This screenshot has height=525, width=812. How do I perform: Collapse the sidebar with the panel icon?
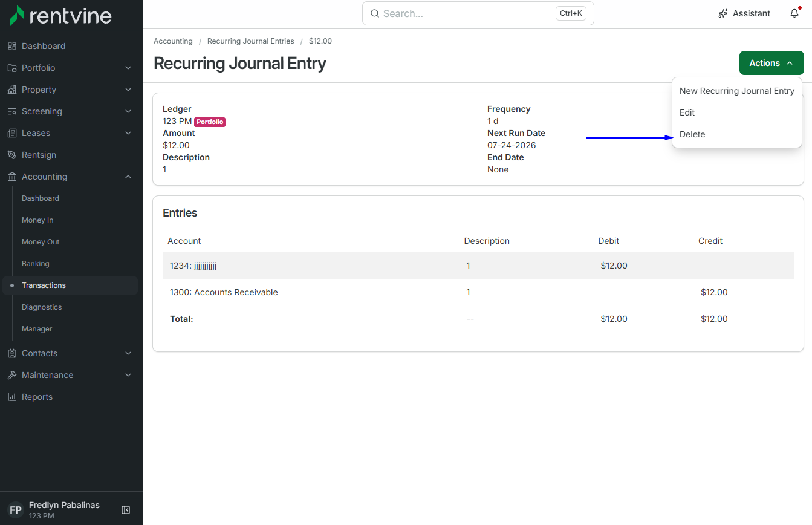126,510
